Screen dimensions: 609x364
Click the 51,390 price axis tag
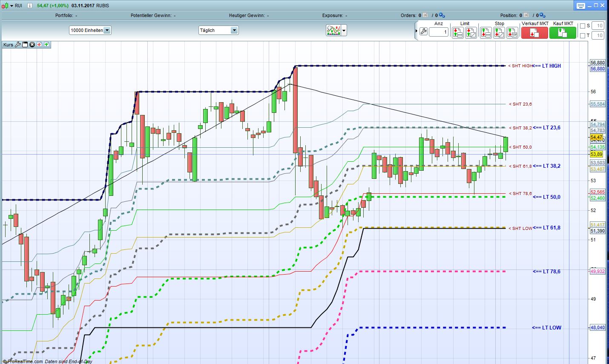[598, 231]
